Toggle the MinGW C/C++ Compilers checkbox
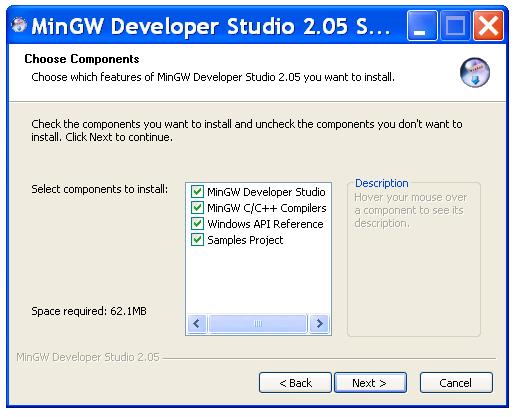 click(197, 208)
